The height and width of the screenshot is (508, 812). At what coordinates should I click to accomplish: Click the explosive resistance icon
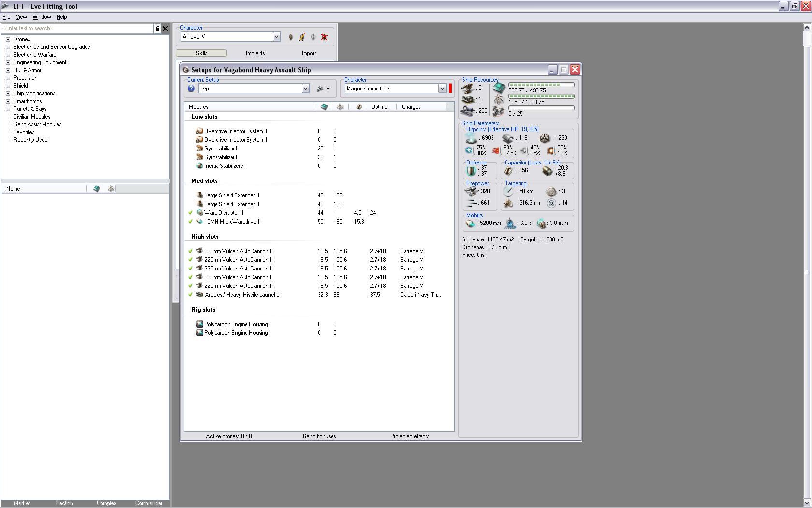pos(550,150)
